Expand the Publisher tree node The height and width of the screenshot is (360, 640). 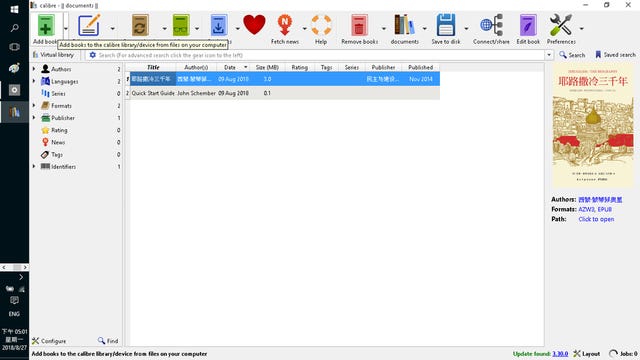[34, 118]
